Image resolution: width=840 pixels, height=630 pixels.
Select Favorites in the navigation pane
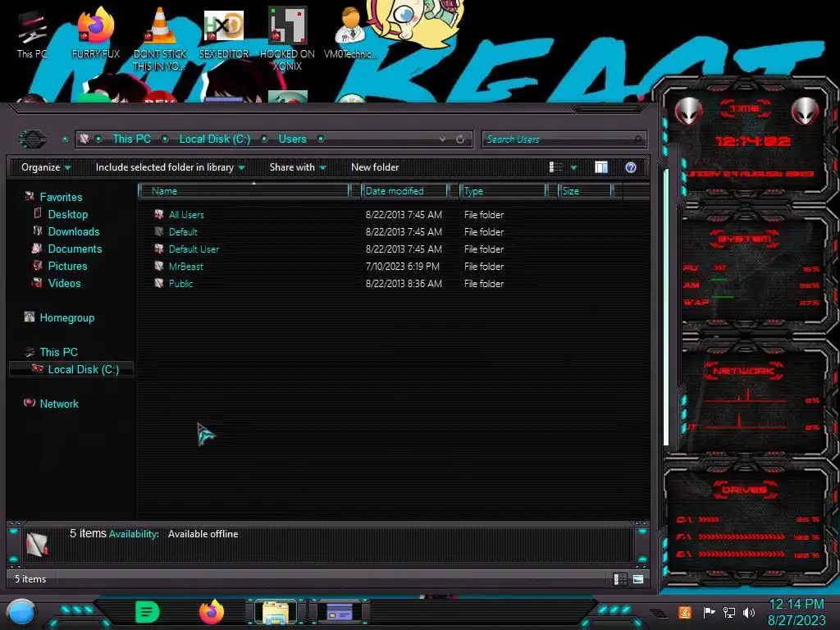coord(61,197)
